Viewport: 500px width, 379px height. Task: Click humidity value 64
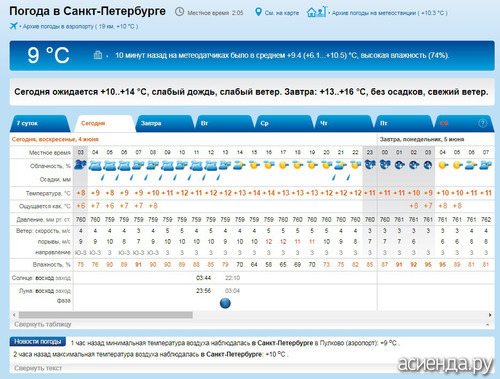point(254,265)
